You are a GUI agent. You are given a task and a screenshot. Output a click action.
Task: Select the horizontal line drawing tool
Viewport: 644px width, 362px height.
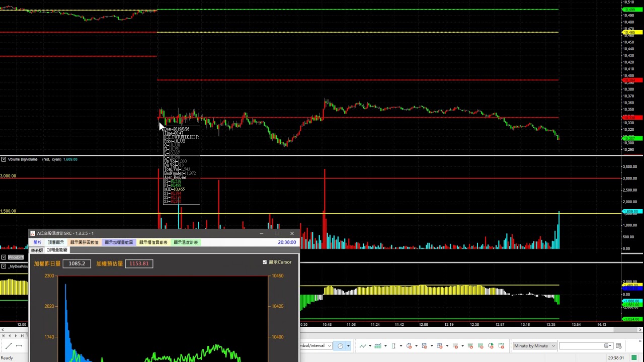19,346
